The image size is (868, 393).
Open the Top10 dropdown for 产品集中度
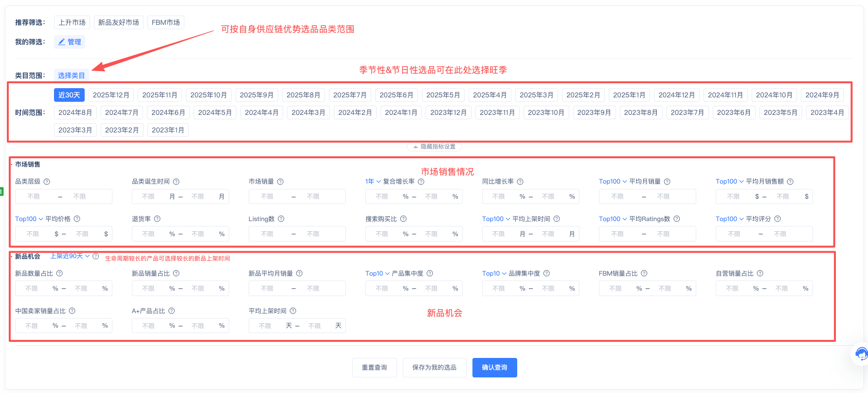click(x=378, y=274)
